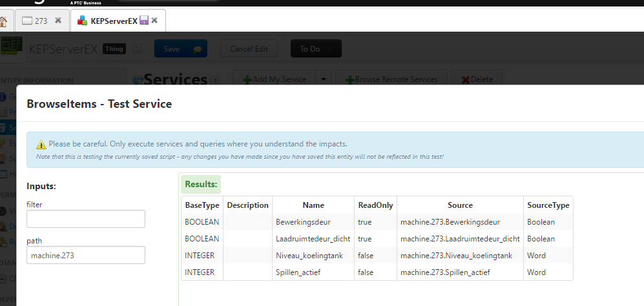Click the SourceType column header

548,205
